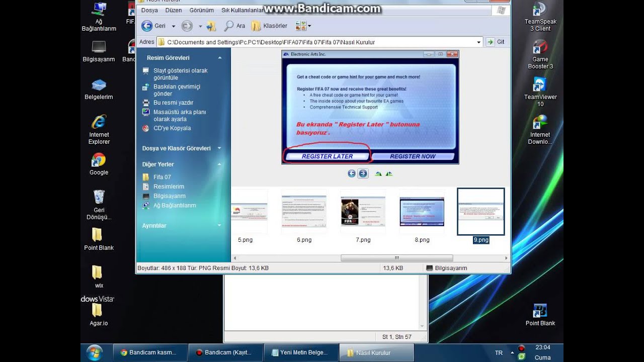This screenshot has width=644, height=362.
Task: Open Ağ Bağlantılarım desktop icon
Action: pyautogui.click(x=99, y=17)
